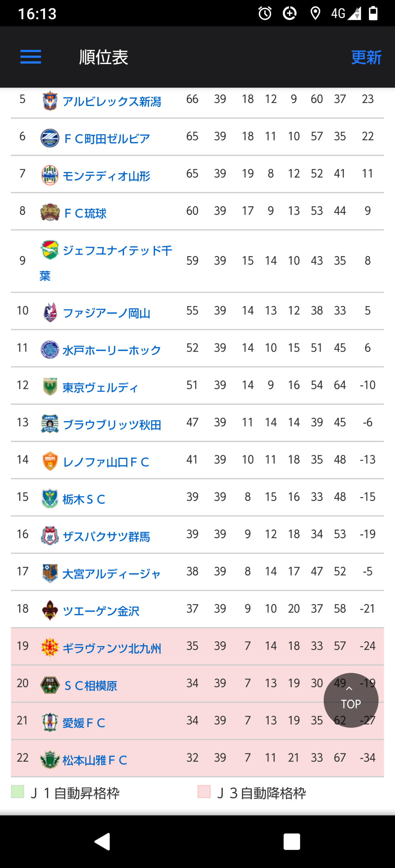Open ブラウブリッツ秋田 team link
Screen dimensions: 395x868
click(x=112, y=424)
